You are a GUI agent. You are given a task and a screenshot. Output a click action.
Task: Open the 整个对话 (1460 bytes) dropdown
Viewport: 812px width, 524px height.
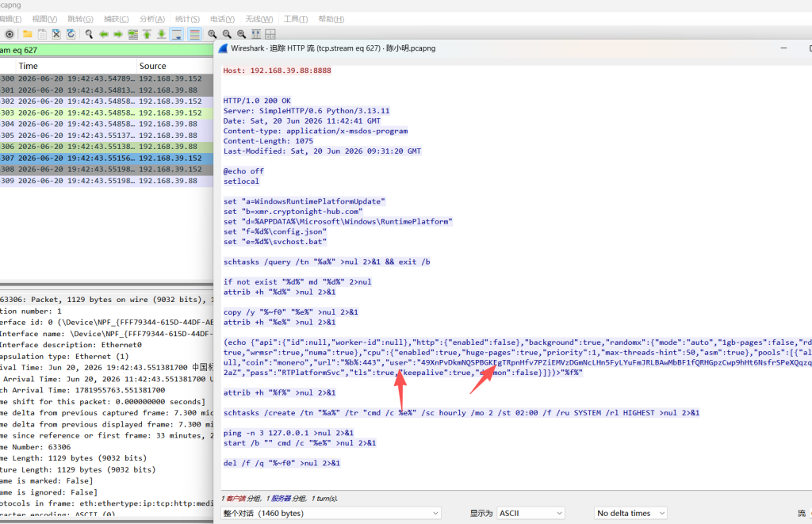[x=331, y=513]
